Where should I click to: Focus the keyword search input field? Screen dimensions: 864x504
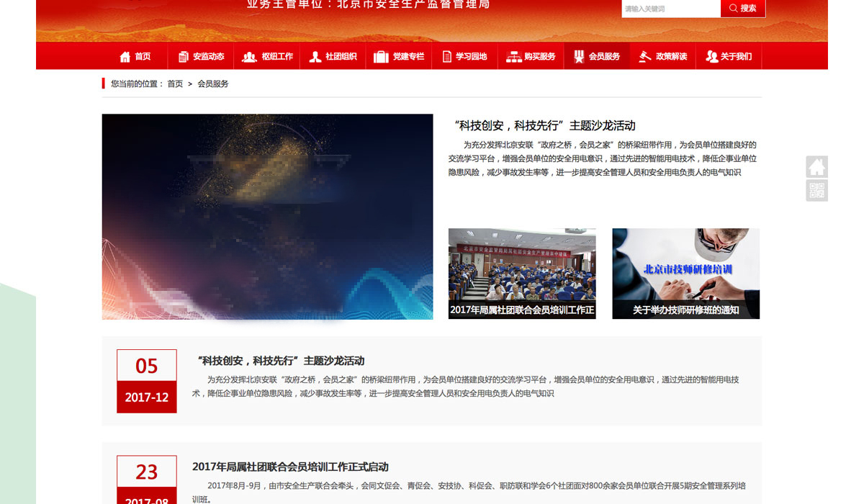[670, 9]
